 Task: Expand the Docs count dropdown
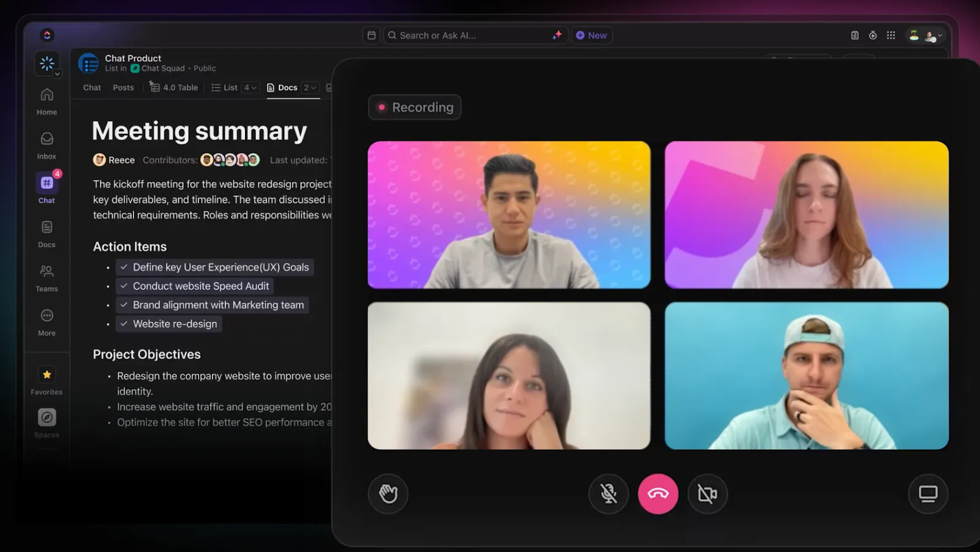click(x=310, y=88)
